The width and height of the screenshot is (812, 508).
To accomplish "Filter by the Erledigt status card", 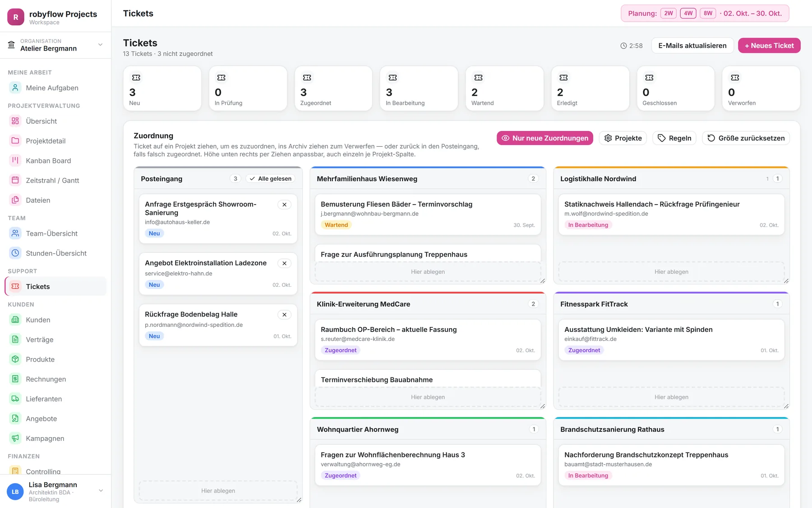I will (x=590, y=89).
